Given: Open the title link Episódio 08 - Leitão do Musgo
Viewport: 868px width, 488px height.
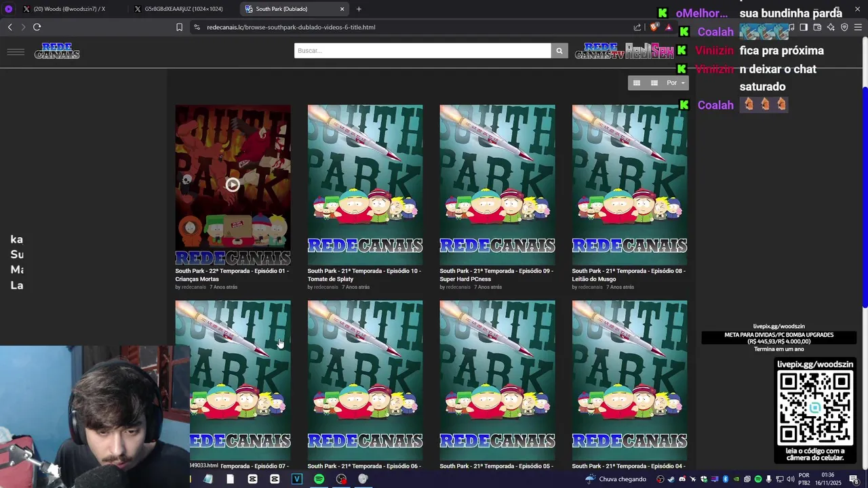Looking at the screenshot, I should [x=629, y=274].
